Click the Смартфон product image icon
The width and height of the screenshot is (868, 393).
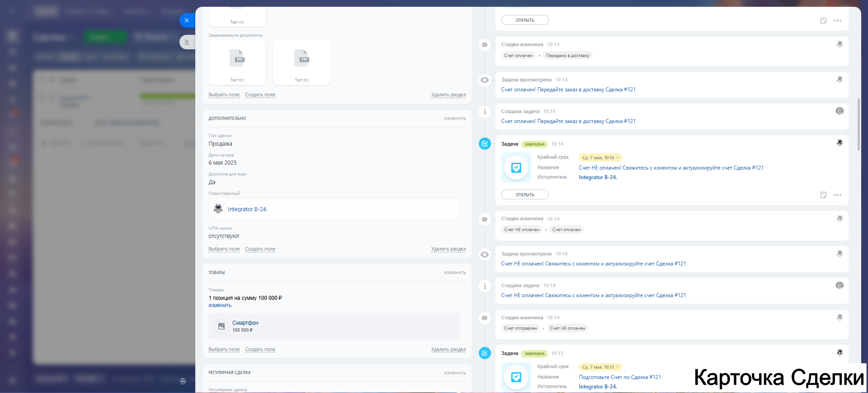(x=222, y=326)
